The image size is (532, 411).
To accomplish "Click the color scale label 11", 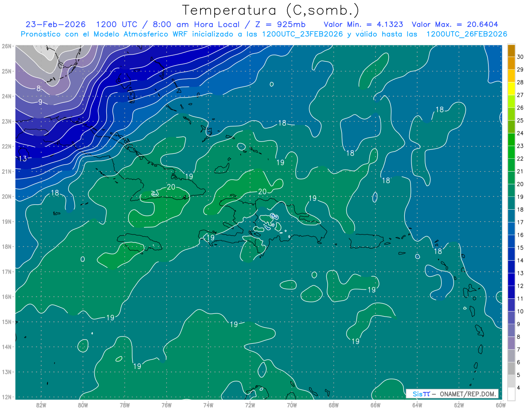I will 520,299.
